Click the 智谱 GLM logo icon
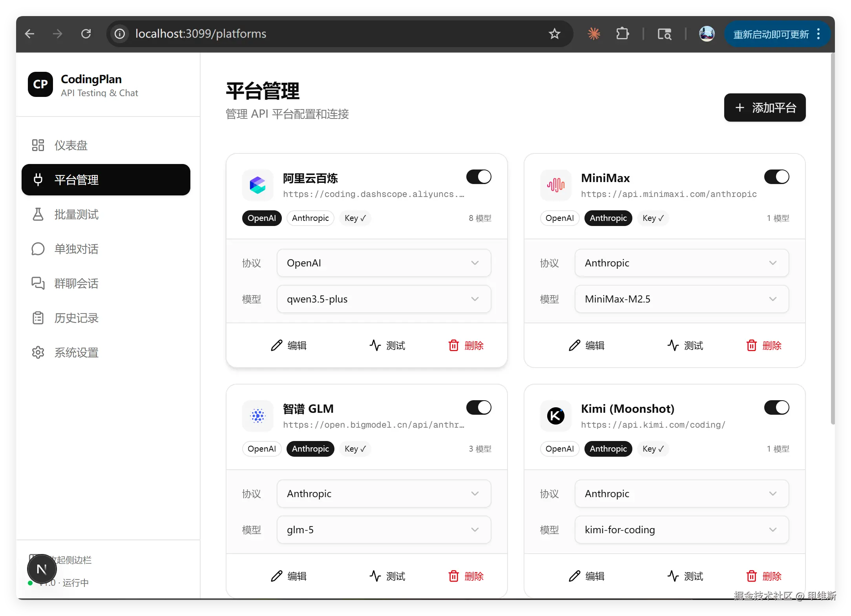Screen dimensions: 851x616 [x=257, y=416]
